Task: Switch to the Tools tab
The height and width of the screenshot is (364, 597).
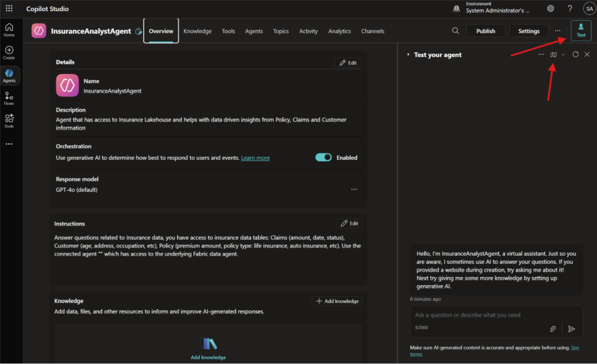Action: [x=229, y=31]
